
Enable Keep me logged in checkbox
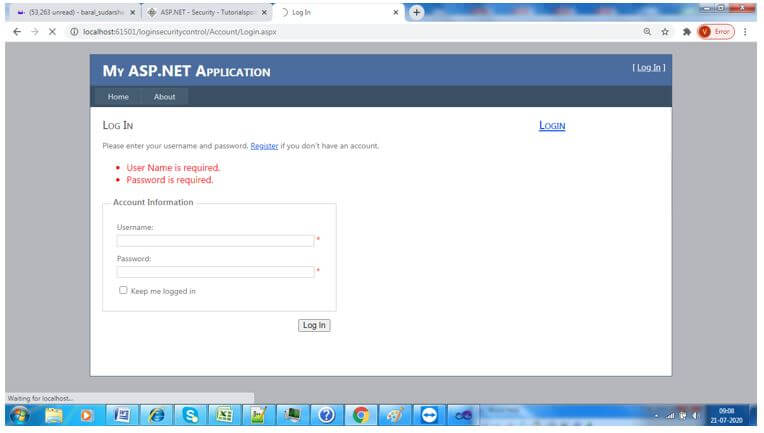tap(123, 290)
